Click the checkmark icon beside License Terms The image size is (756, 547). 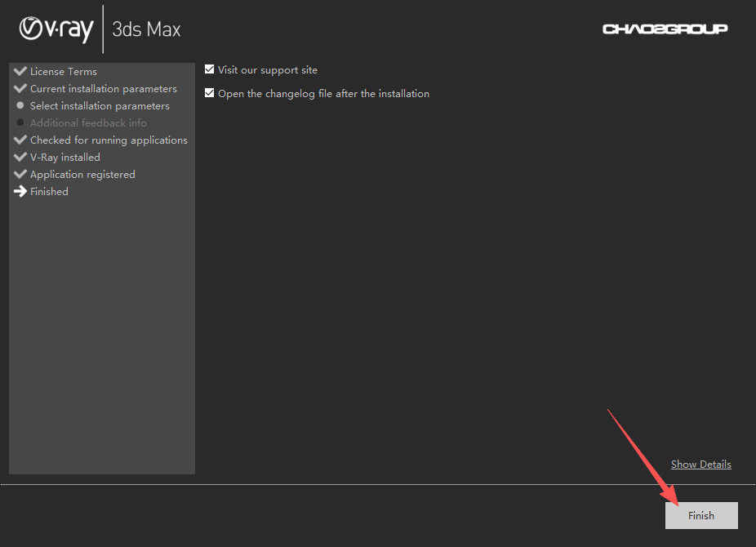point(20,71)
